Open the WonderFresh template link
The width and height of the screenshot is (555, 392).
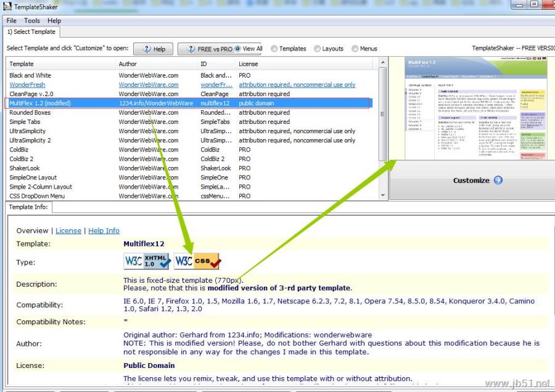[27, 85]
